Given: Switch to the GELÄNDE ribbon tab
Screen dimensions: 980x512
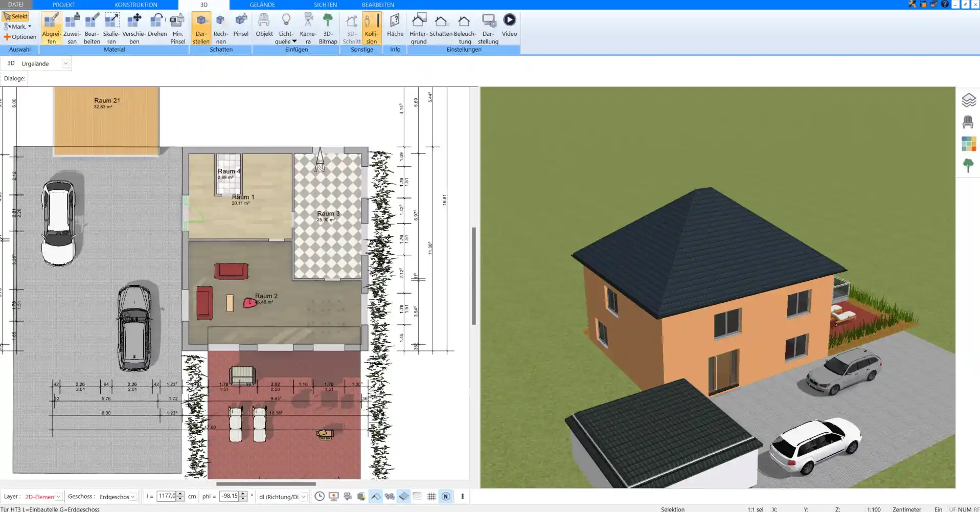Looking at the screenshot, I should [262, 5].
